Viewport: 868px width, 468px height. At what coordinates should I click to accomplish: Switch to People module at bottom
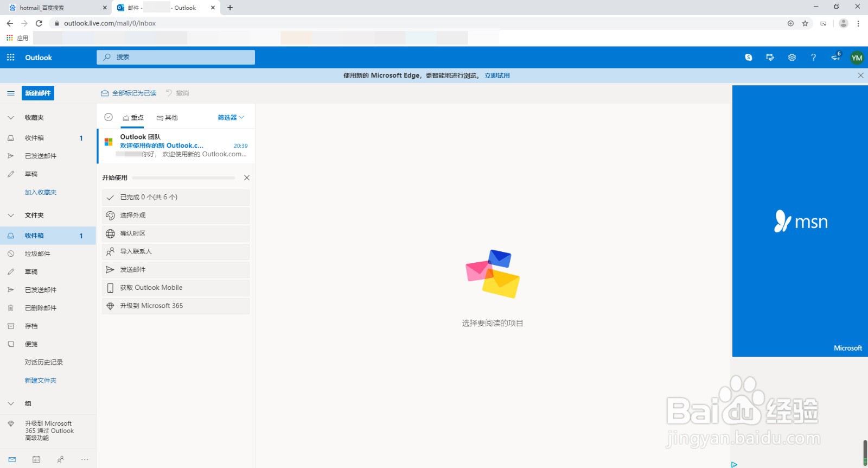tap(60, 459)
